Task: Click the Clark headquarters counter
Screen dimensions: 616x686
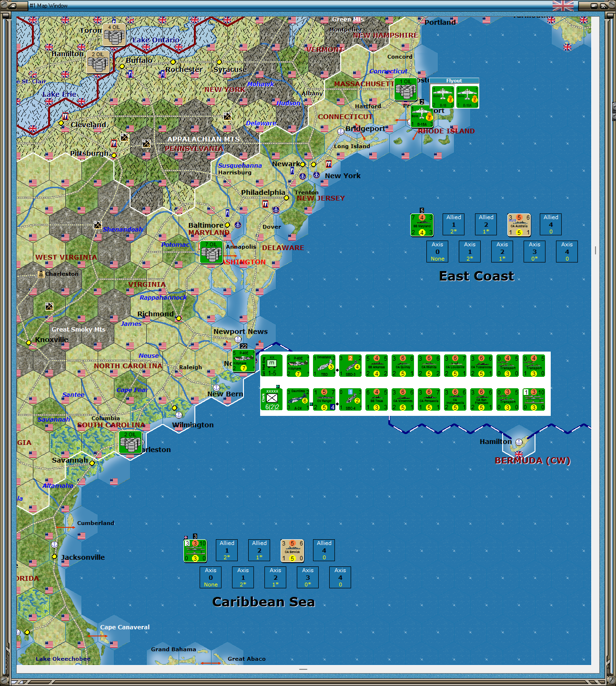Action: coord(272,399)
